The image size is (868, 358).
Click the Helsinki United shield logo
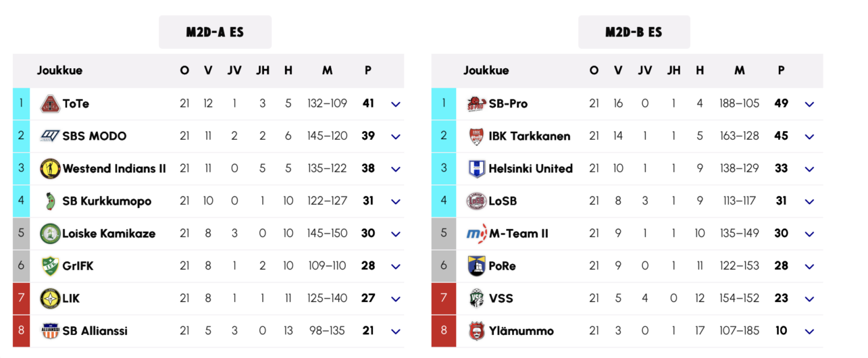click(x=476, y=169)
